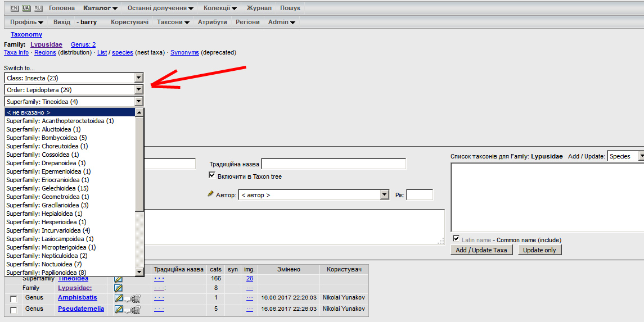Switch language to RU
644x322 pixels.
(38, 8)
